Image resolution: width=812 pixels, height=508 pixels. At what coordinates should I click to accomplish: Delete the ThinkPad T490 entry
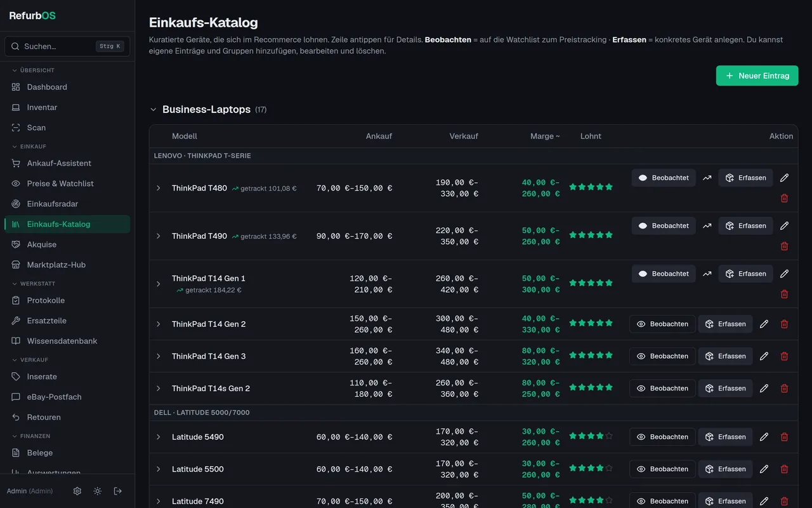tap(784, 246)
